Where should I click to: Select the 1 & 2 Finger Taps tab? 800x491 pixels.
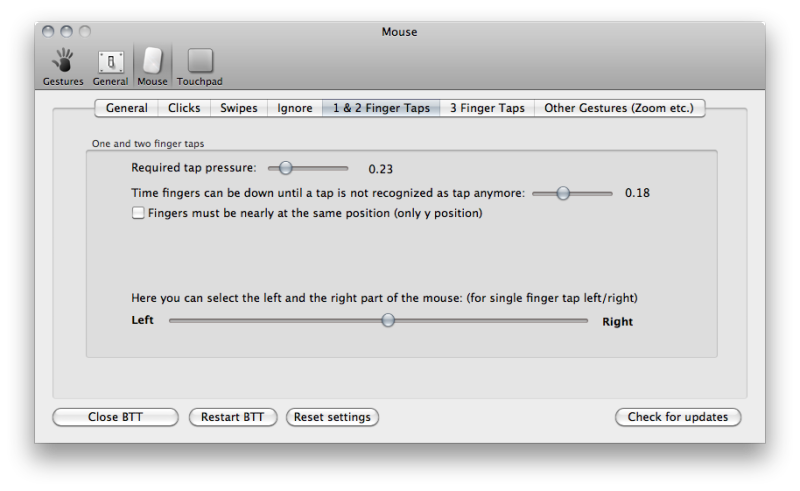tap(381, 108)
